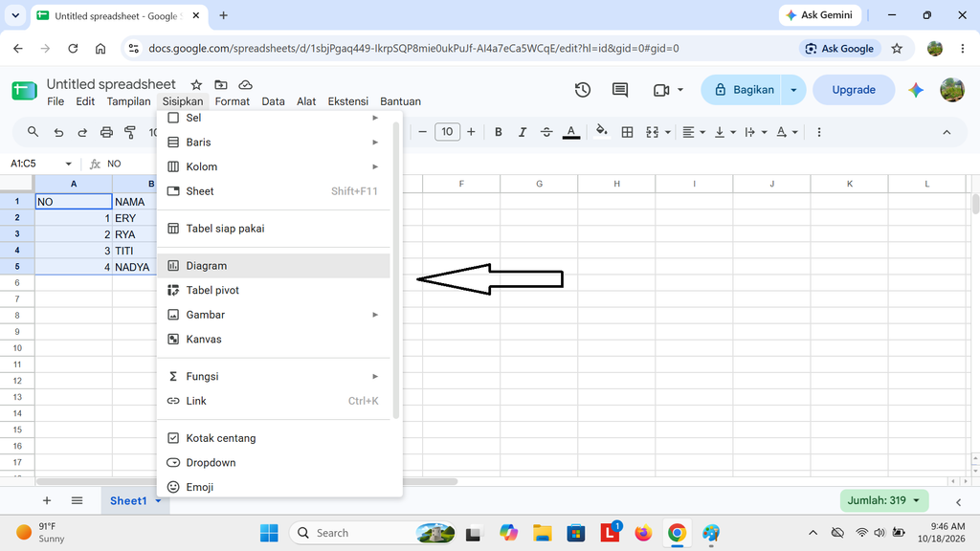Click the Bagikan share button

(743, 90)
